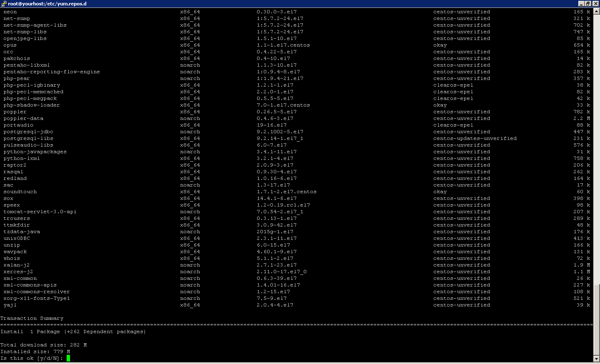Close the terminal window
Viewport: 600px width, 364px height.
coord(595,3)
